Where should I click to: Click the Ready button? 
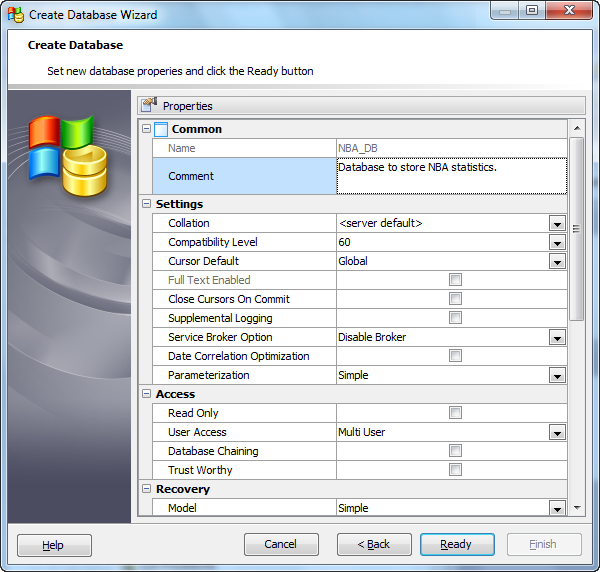point(457,545)
